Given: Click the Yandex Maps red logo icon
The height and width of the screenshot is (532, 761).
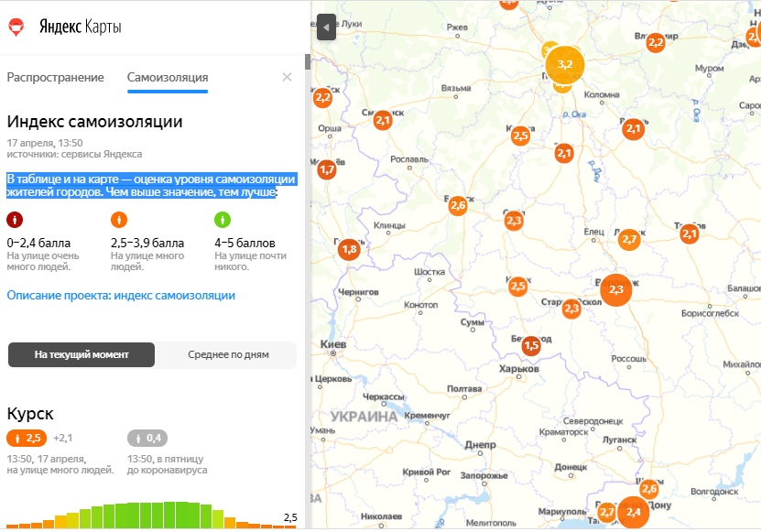Looking at the screenshot, I should click(x=16, y=27).
